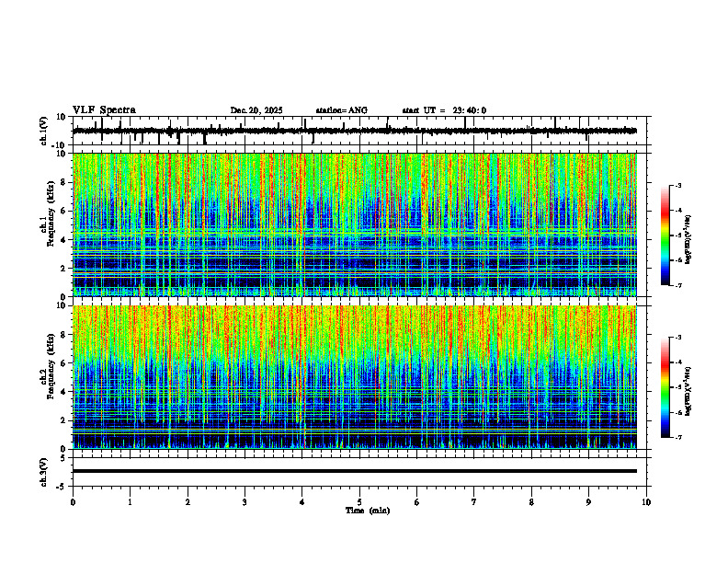Viewport: 728px width, 563px height.
Task: Click the "8" kHz tick of ch.1 spectrogram
Action: coord(64,182)
